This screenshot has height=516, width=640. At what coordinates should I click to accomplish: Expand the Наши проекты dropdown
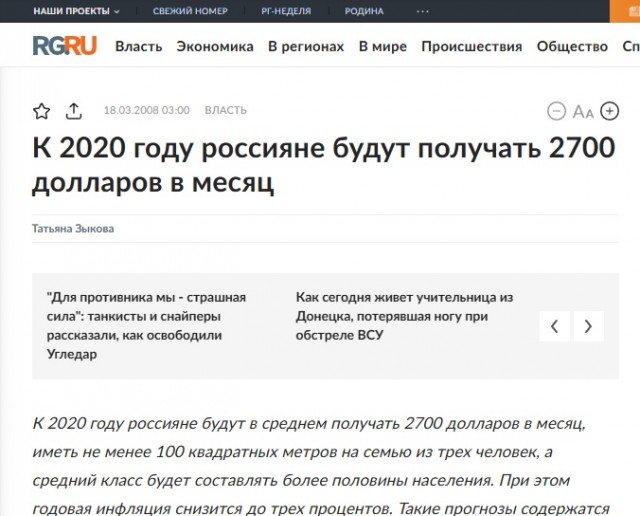pos(76,11)
